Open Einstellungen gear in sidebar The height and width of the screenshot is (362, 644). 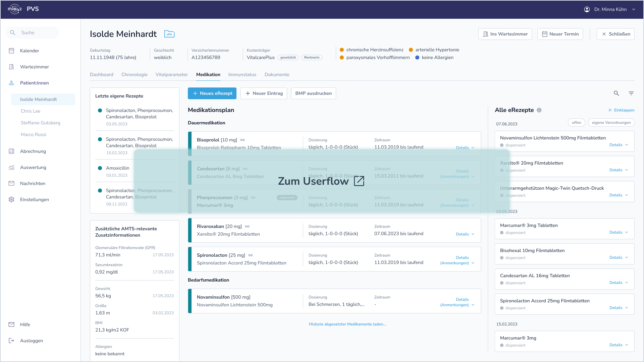[34, 199]
